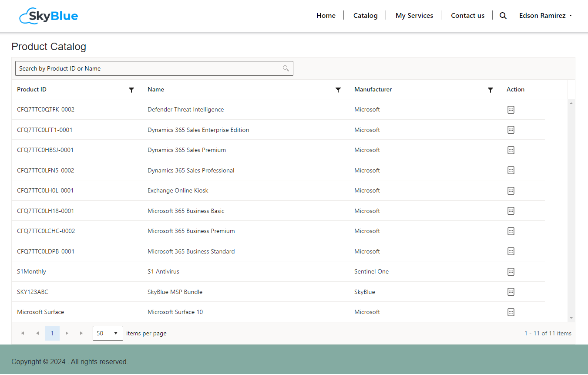The height and width of the screenshot is (375, 588).
Task: Click the Dynamics 365 Sales Premium name cell
Action: pos(187,150)
